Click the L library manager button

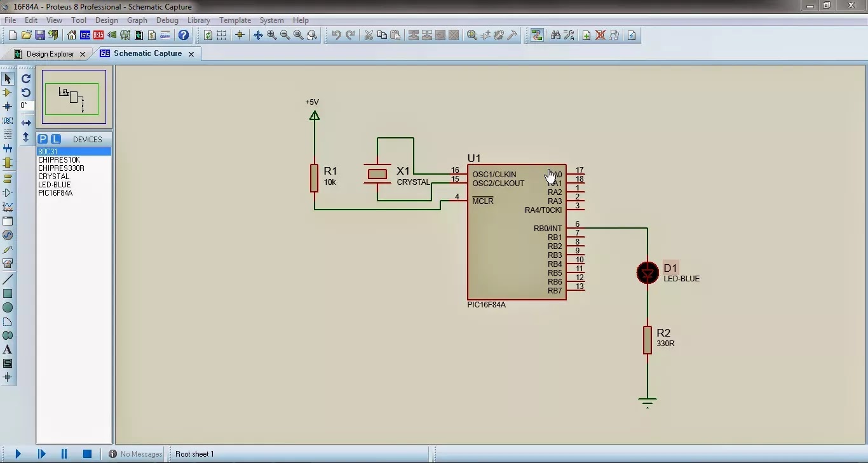(x=56, y=139)
